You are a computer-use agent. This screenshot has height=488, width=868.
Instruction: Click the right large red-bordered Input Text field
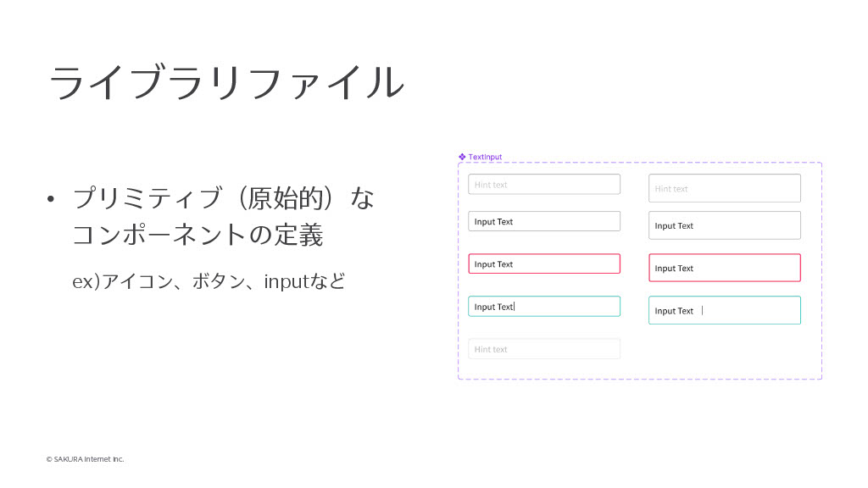724,268
